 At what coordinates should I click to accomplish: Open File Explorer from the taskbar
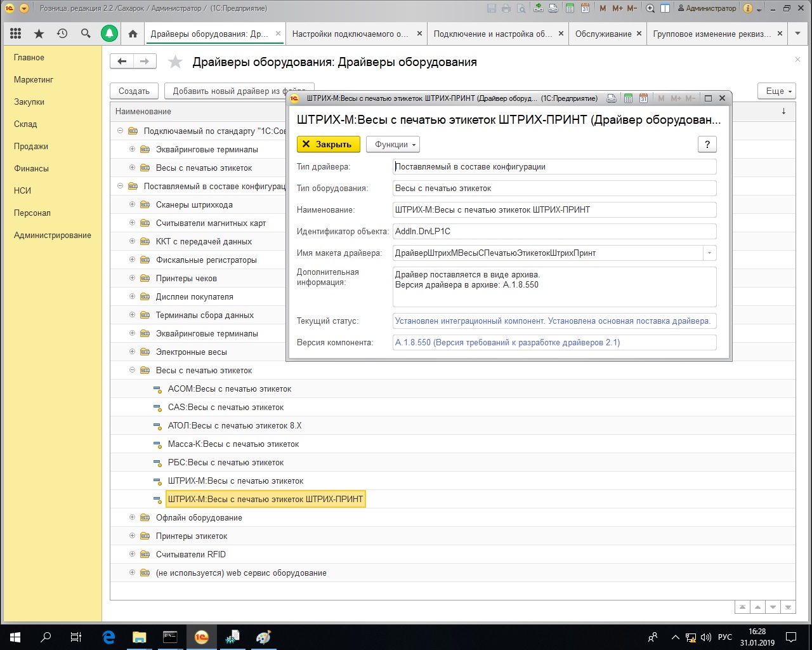(x=140, y=637)
